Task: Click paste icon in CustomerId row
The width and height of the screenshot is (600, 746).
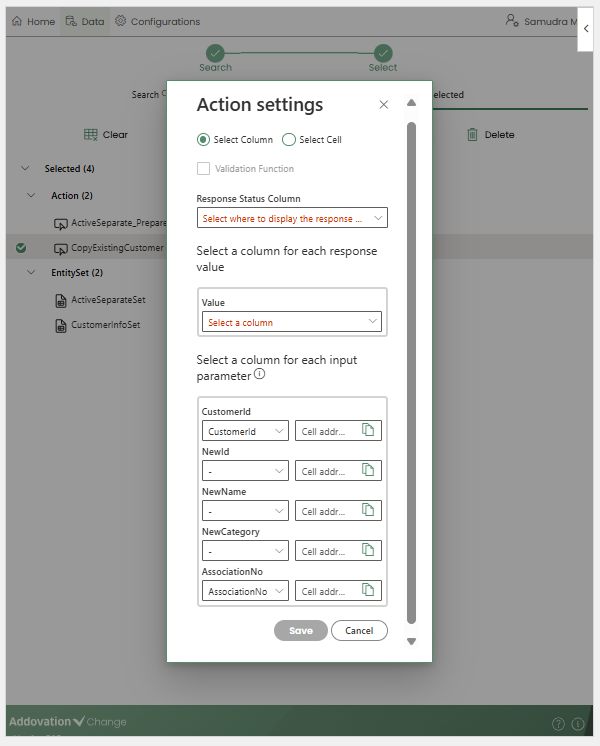Action: click(368, 431)
